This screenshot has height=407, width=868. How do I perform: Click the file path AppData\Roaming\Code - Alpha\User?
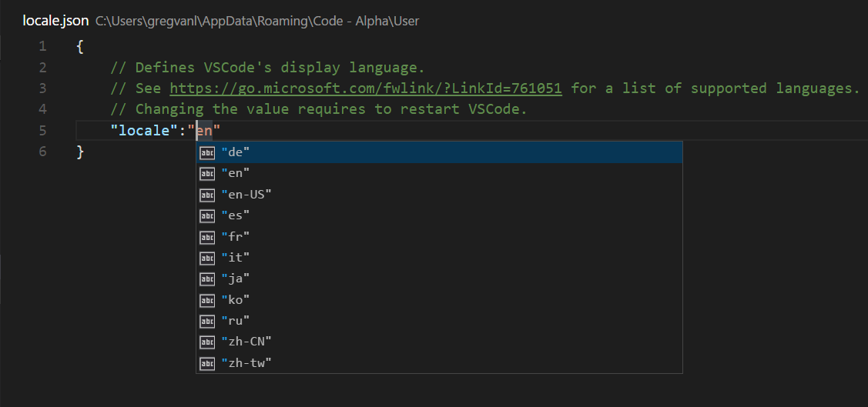[x=257, y=22]
